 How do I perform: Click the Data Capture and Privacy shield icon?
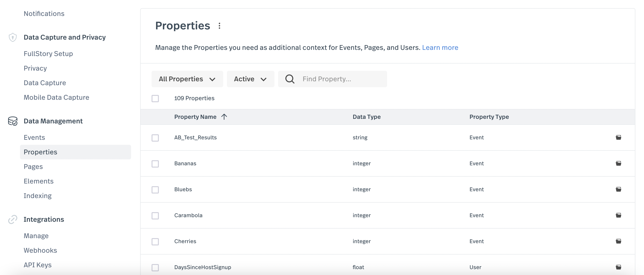click(x=13, y=37)
